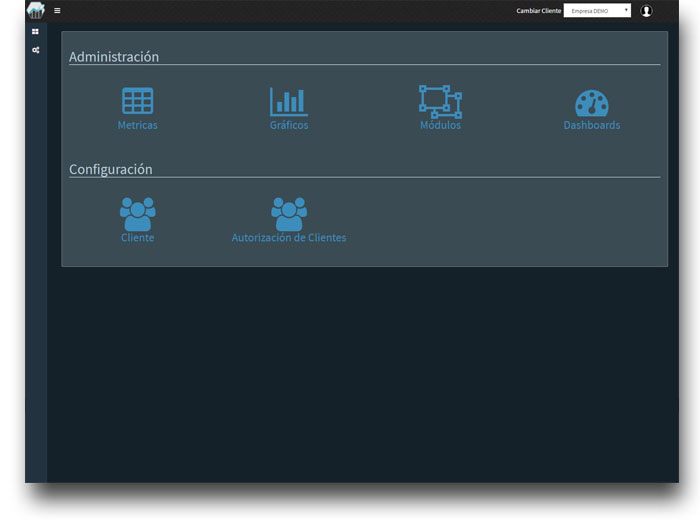The width and height of the screenshot is (700, 520).
Task: Open the sidebar settings gears icon
Action: click(35, 50)
